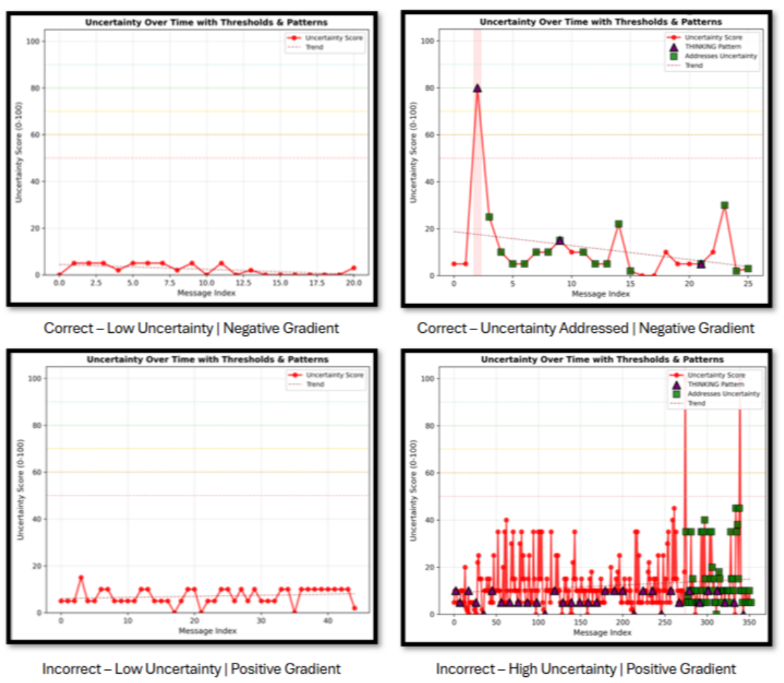Screen dimensions: 784x683
Task: Click the green square at score 25 in the top-right chart
Action: [x=489, y=217]
